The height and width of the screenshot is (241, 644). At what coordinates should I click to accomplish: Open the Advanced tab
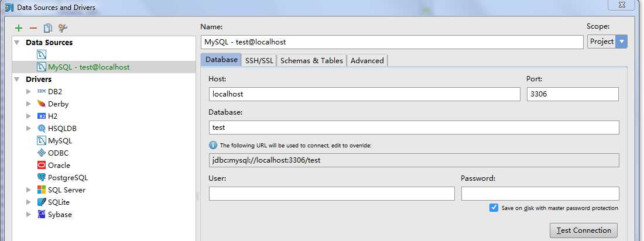click(367, 60)
